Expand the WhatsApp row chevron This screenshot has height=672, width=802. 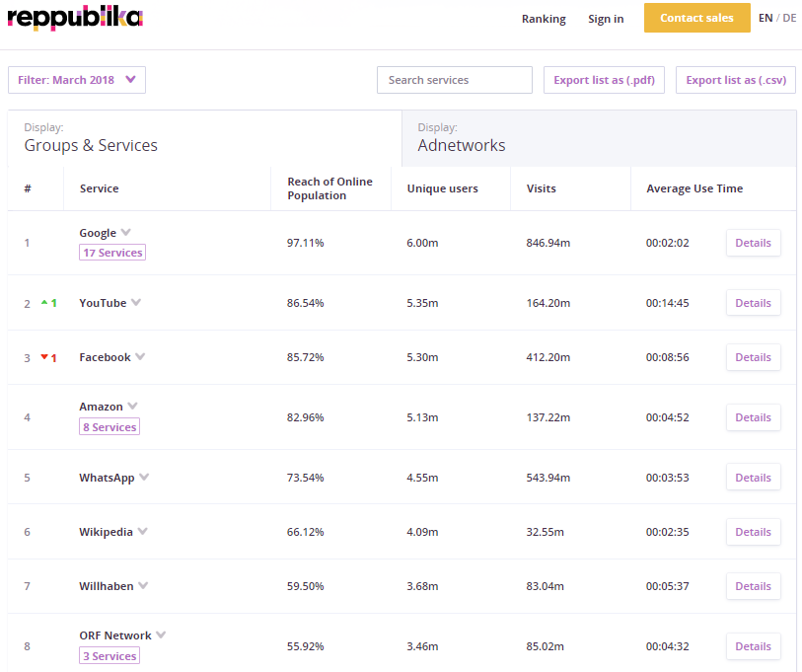click(144, 478)
